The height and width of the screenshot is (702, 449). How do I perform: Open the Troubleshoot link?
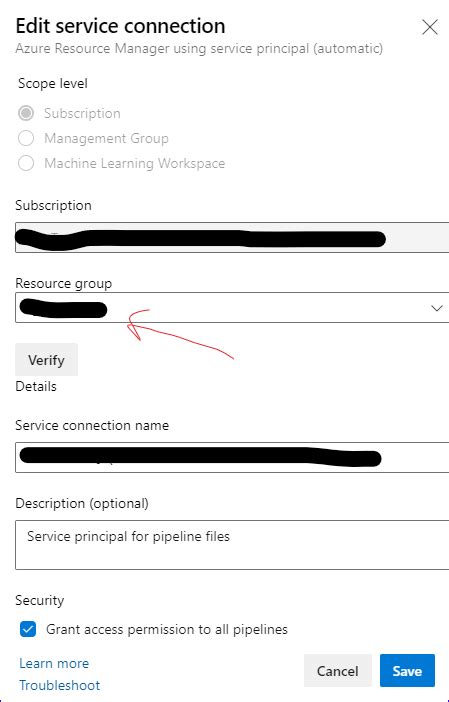[60, 685]
